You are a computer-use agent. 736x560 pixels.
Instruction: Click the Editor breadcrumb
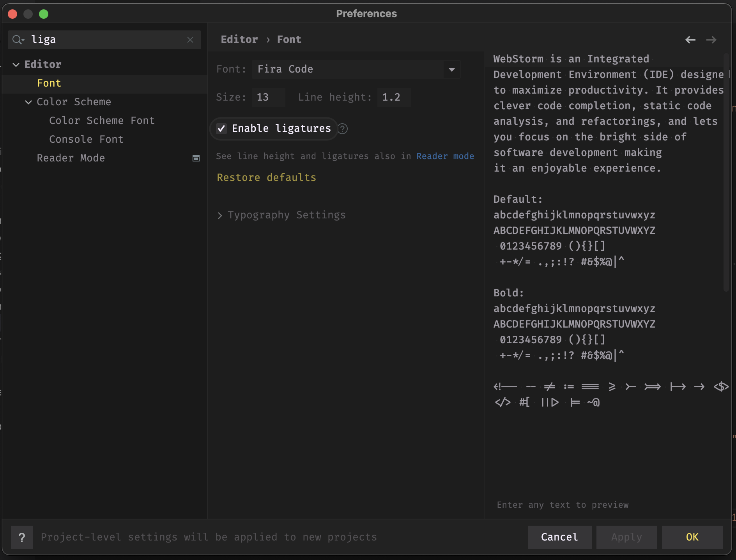pyautogui.click(x=239, y=40)
